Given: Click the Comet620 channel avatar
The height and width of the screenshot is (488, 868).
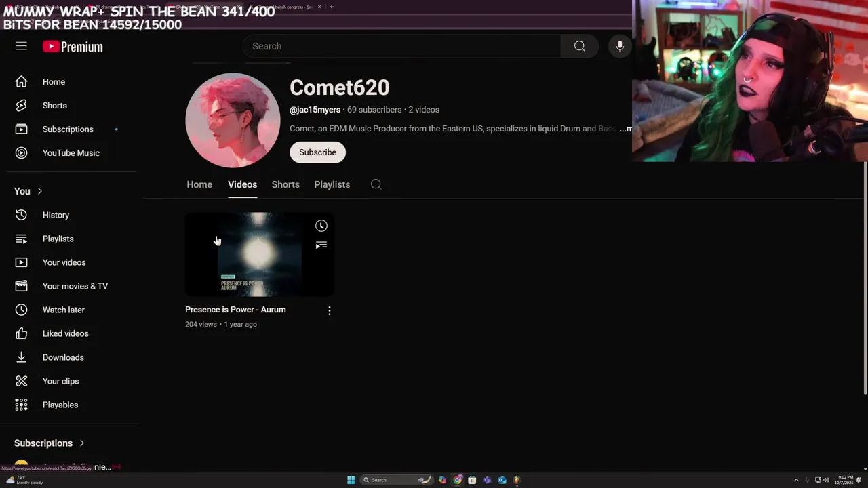Looking at the screenshot, I should pyautogui.click(x=233, y=121).
